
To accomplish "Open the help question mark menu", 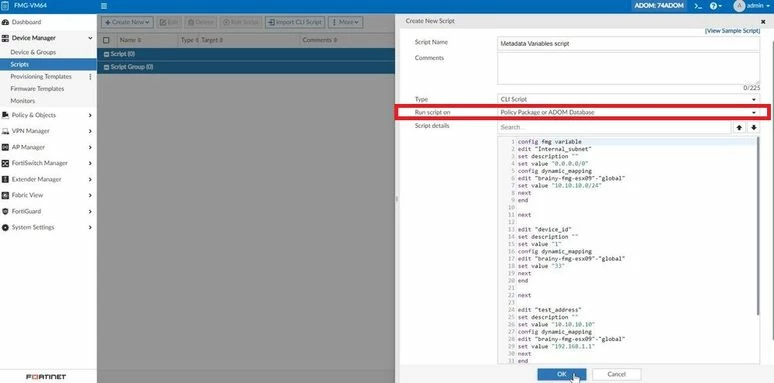I will (715, 6).
